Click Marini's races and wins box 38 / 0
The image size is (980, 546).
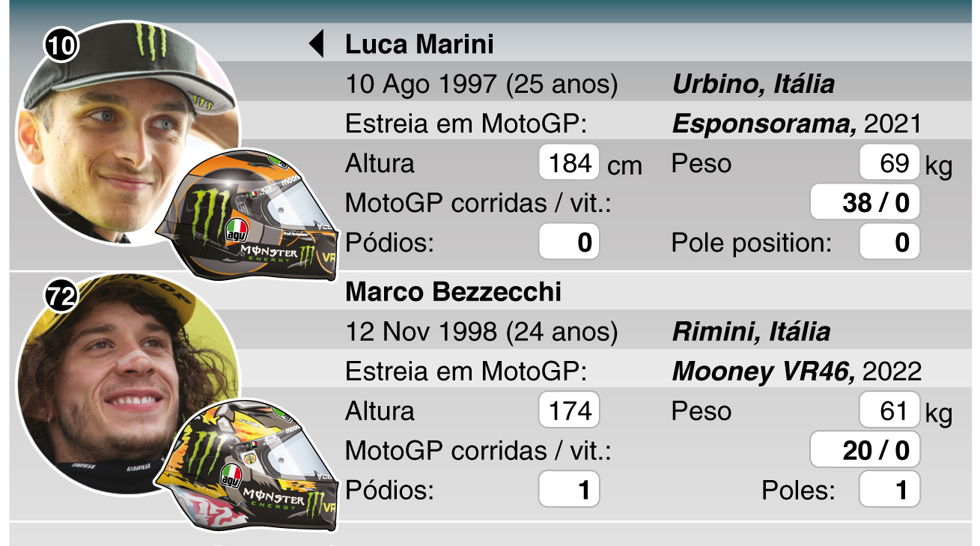coord(865,202)
